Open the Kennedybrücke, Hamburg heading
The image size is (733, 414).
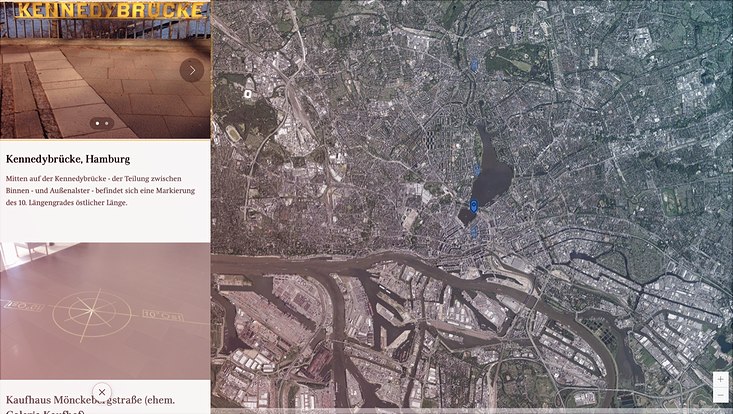68,159
